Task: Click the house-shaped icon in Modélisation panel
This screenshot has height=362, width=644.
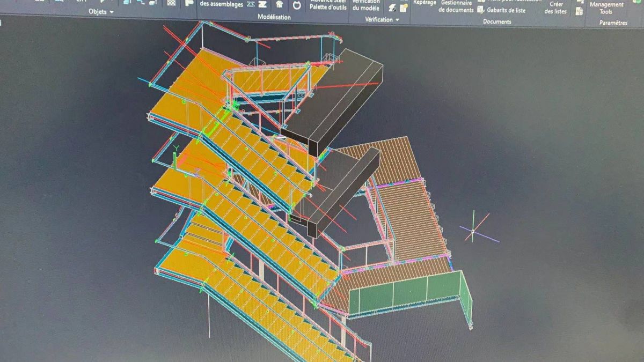Action: pos(280,4)
